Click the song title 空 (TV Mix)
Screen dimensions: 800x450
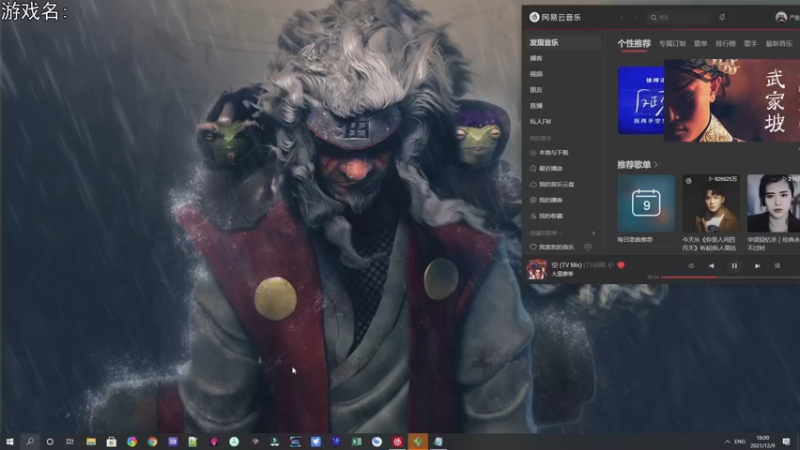click(566, 265)
